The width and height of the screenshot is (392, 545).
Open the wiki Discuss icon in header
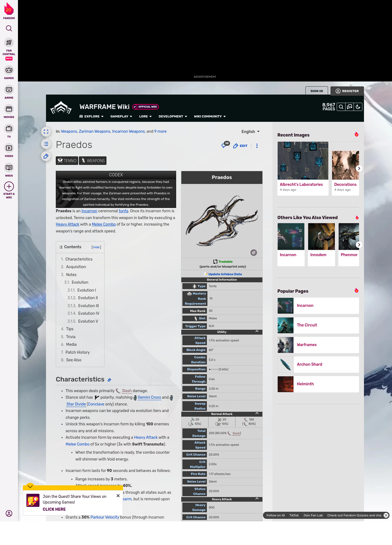350,107
